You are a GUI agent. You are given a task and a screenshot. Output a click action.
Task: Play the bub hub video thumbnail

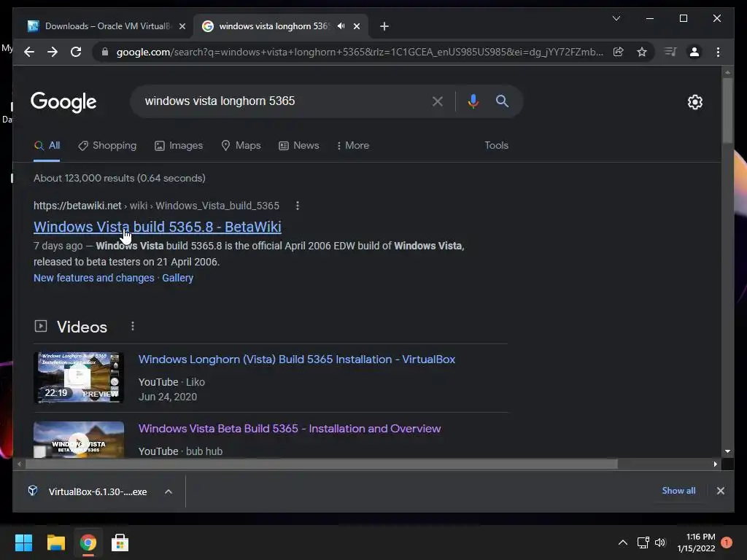coord(79,440)
